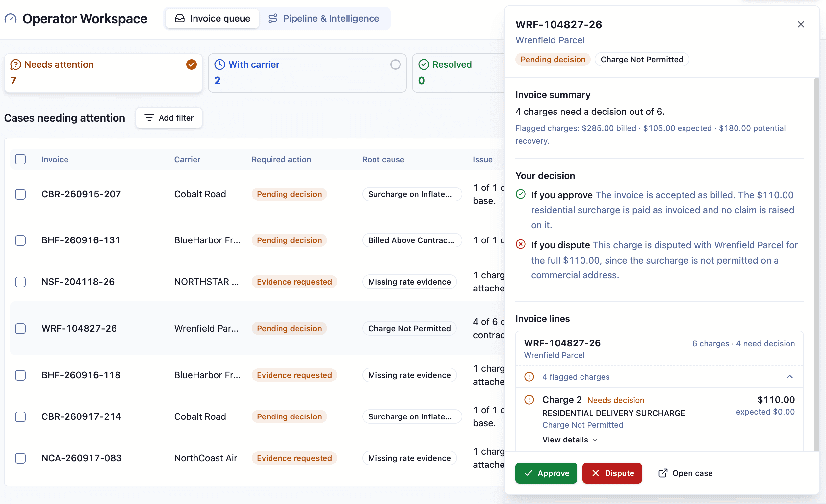Toggle the Needs attention selected check indicator

point(192,64)
